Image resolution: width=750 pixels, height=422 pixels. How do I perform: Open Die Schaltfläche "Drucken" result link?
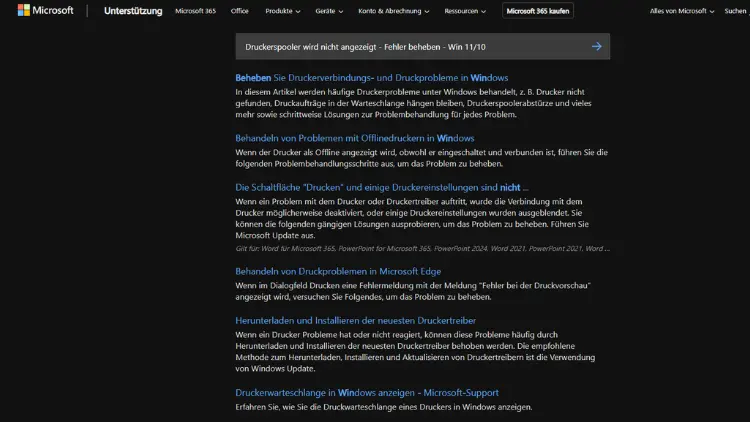point(382,187)
